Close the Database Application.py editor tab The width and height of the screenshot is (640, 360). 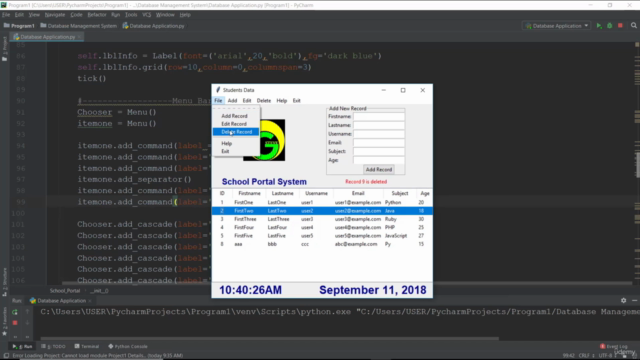click(80, 37)
